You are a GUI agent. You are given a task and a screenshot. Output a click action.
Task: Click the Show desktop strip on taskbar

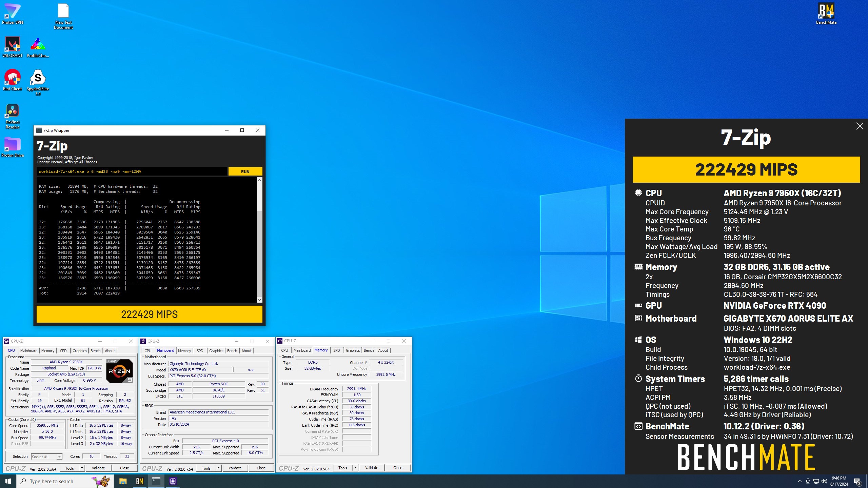point(867,481)
